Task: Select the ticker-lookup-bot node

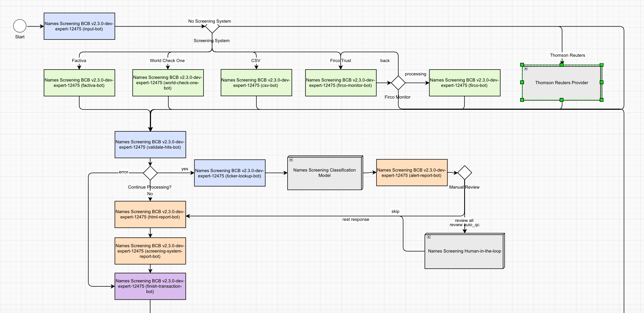Action: point(230,173)
